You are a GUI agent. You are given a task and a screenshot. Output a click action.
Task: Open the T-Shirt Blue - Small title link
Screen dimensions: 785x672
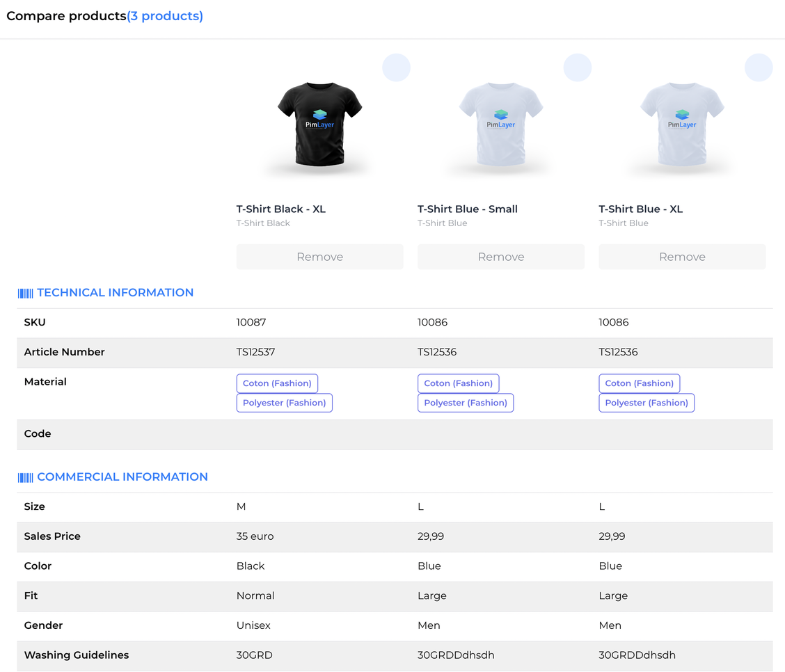[468, 209]
